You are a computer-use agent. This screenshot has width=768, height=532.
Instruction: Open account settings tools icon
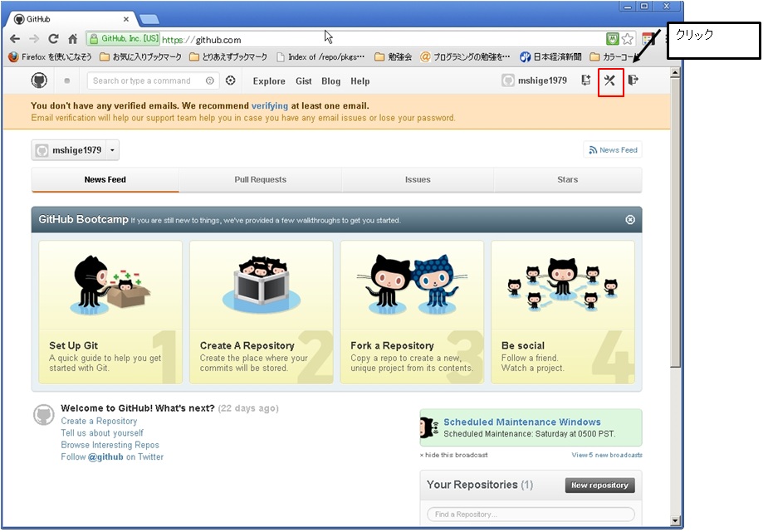coord(609,81)
